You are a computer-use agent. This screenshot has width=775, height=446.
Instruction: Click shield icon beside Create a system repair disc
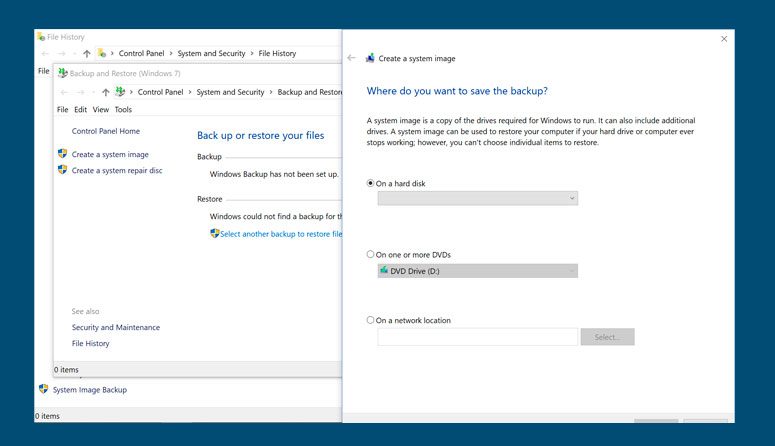62,170
